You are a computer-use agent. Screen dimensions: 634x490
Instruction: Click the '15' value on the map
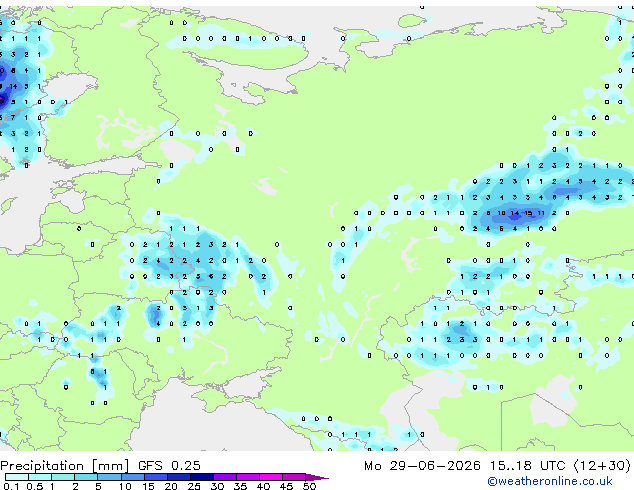coord(528,213)
